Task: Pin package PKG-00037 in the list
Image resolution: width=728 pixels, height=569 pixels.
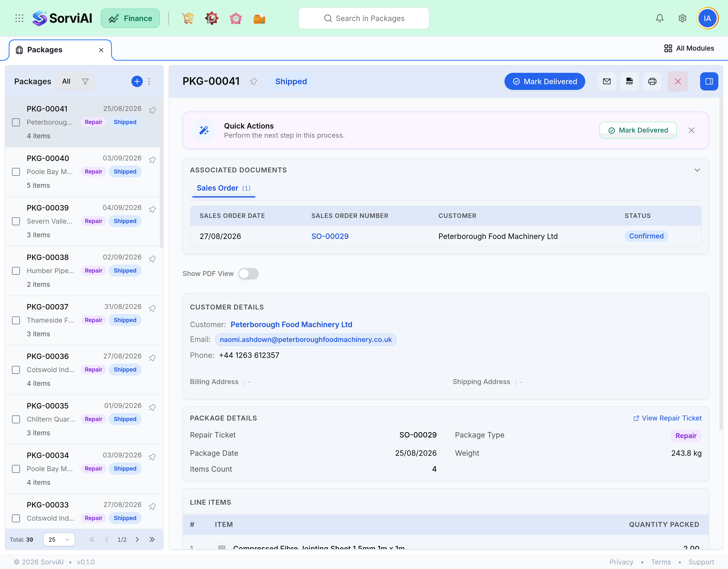Action: 152,308
